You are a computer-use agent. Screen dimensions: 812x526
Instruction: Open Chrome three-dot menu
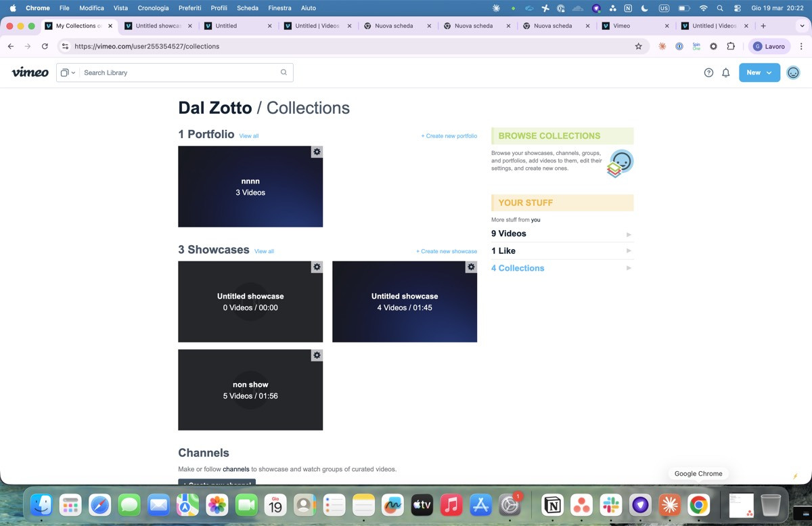click(x=801, y=46)
